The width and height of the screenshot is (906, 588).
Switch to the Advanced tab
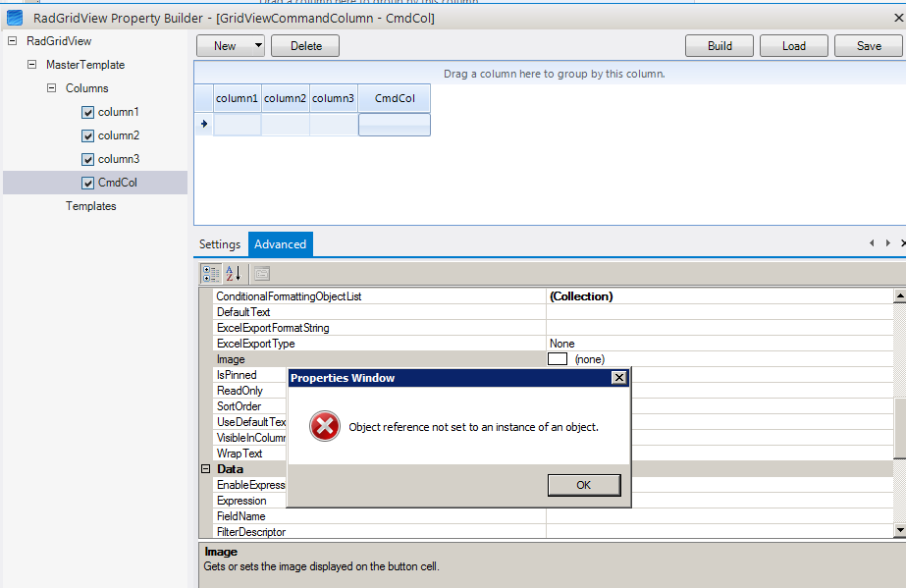click(280, 244)
